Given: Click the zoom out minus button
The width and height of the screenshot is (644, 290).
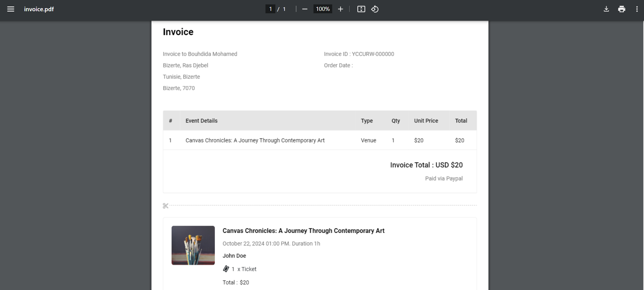Looking at the screenshot, I should click(x=305, y=9).
